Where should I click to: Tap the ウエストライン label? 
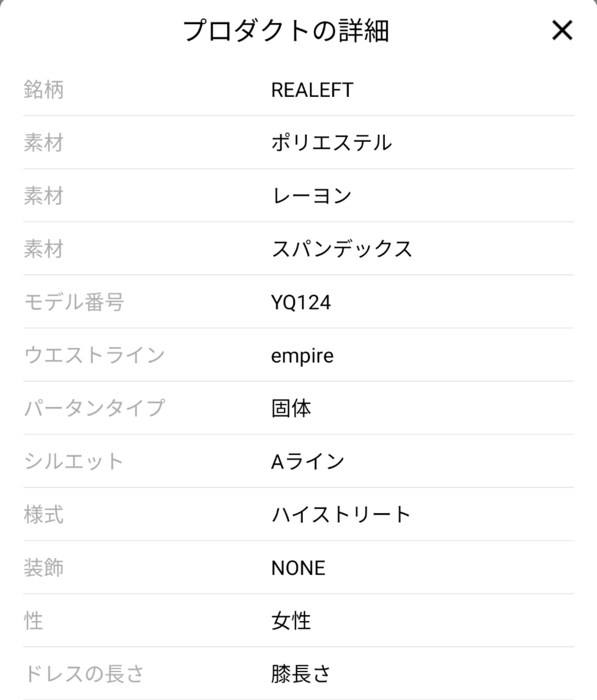(95, 355)
